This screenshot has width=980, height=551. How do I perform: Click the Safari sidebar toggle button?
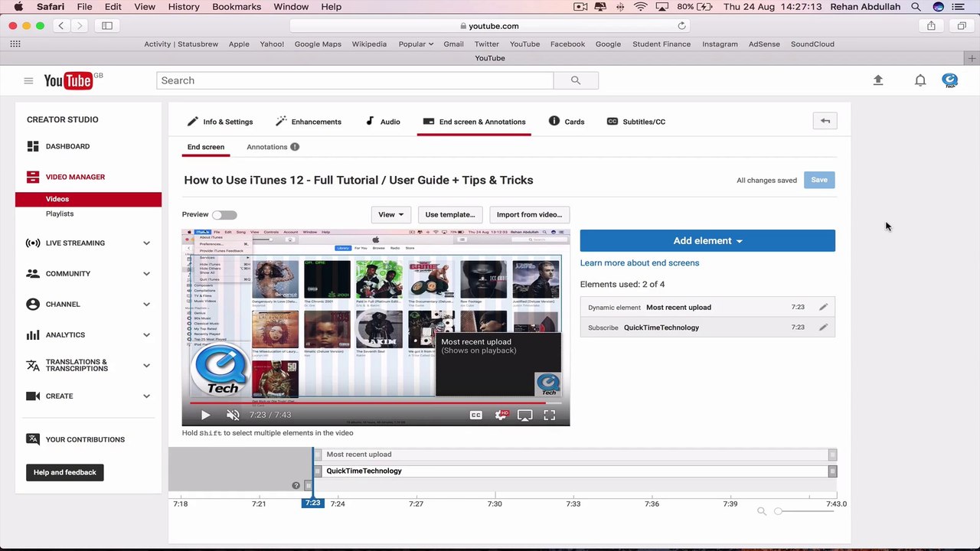point(107,25)
